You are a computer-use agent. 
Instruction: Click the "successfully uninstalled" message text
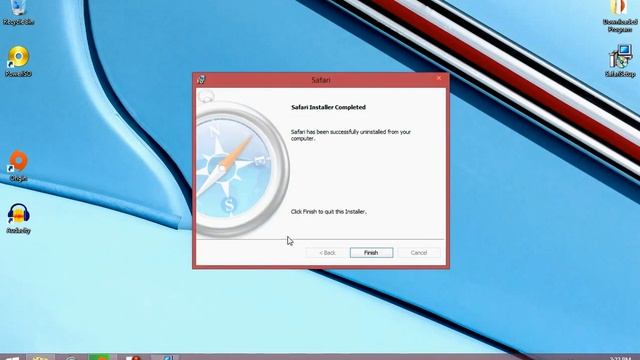[351, 135]
